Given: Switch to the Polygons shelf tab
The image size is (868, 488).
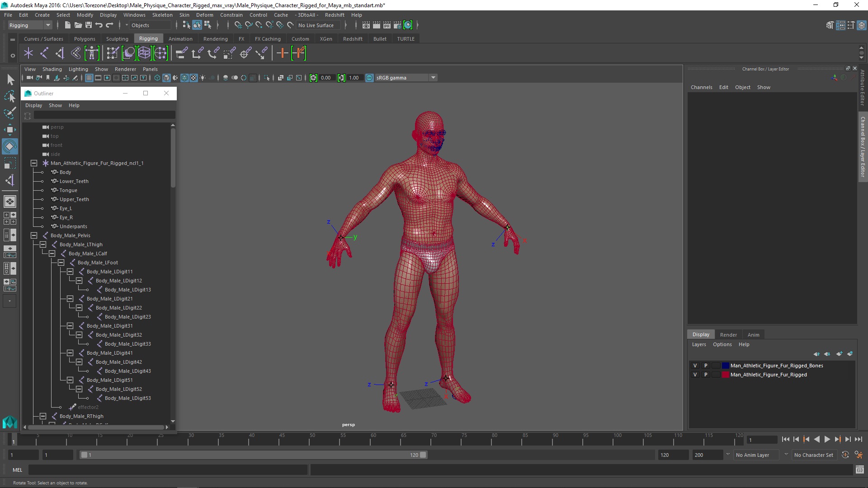Looking at the screenshot, I should [85, 39].
